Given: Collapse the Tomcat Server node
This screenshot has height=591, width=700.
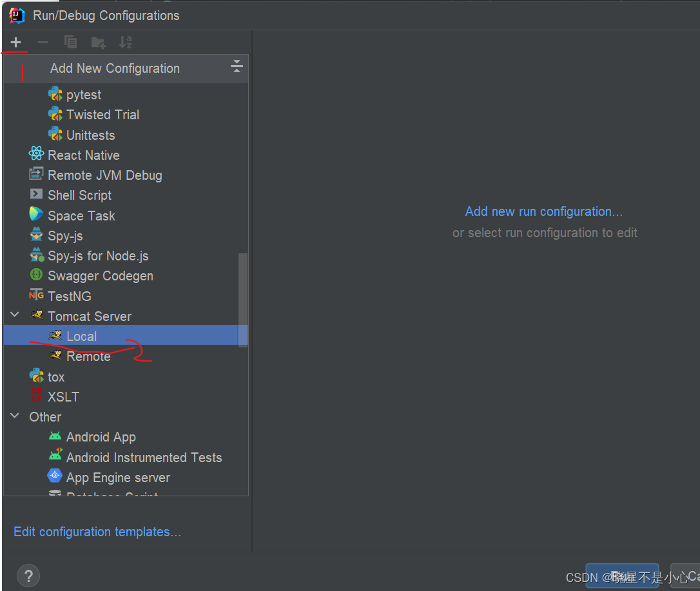Looking at the screenshot, I should (15, 315).
